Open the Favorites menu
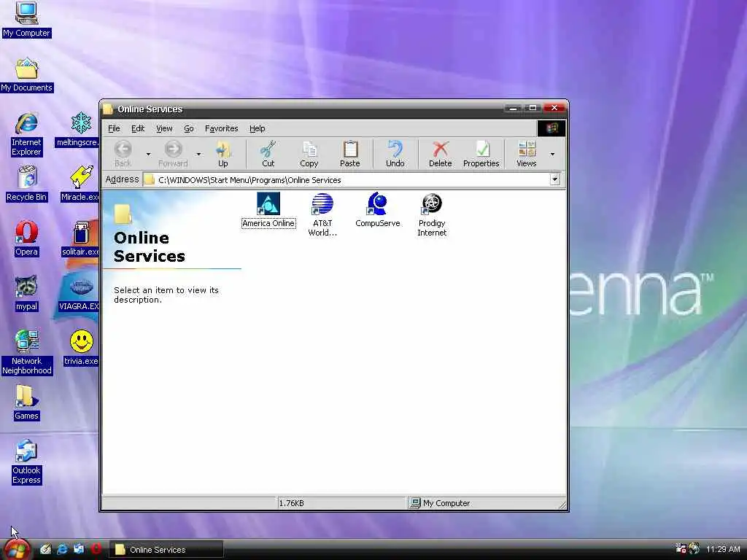Viewport: 747px width, 560px height. 222,128
